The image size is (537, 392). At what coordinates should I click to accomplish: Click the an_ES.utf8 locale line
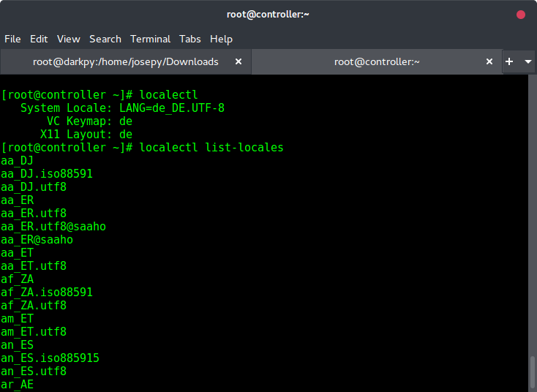tap(34, 372)
